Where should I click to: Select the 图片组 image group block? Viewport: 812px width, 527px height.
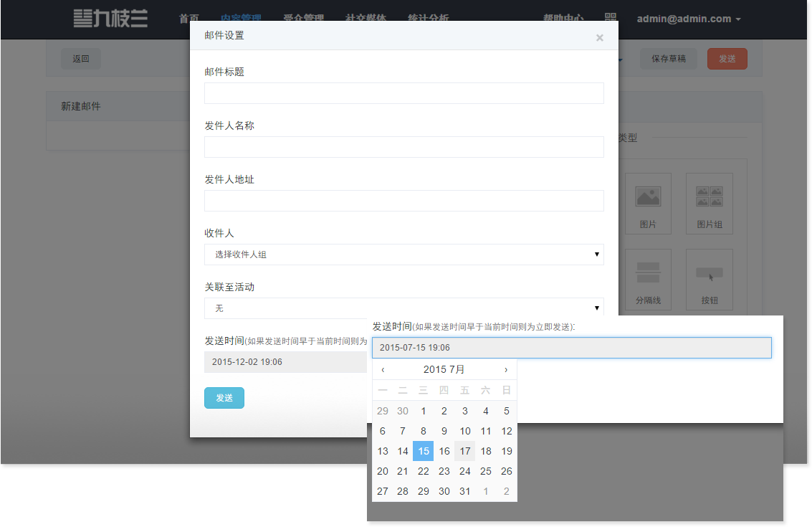(x=710, y=204)
